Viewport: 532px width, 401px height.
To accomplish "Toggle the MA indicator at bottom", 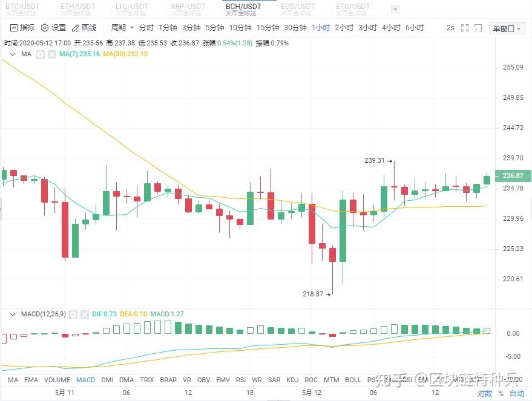I will (13, 380).
